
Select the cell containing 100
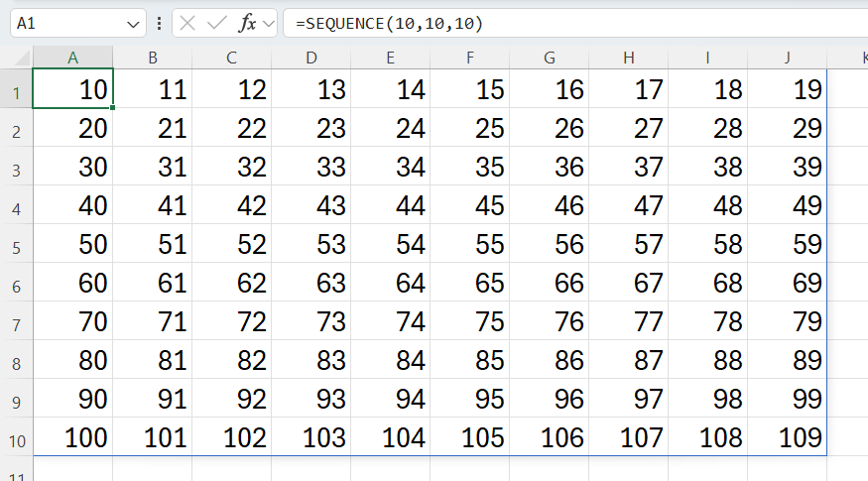tap(73, 436)
